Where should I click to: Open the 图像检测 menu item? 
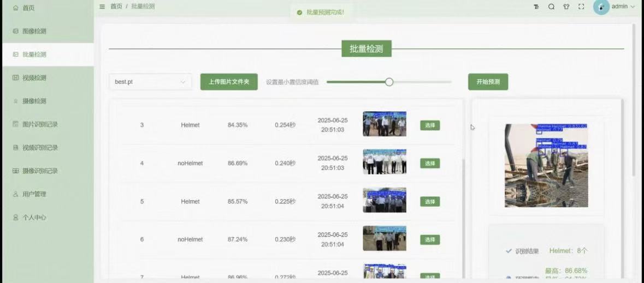pos(49,31)
